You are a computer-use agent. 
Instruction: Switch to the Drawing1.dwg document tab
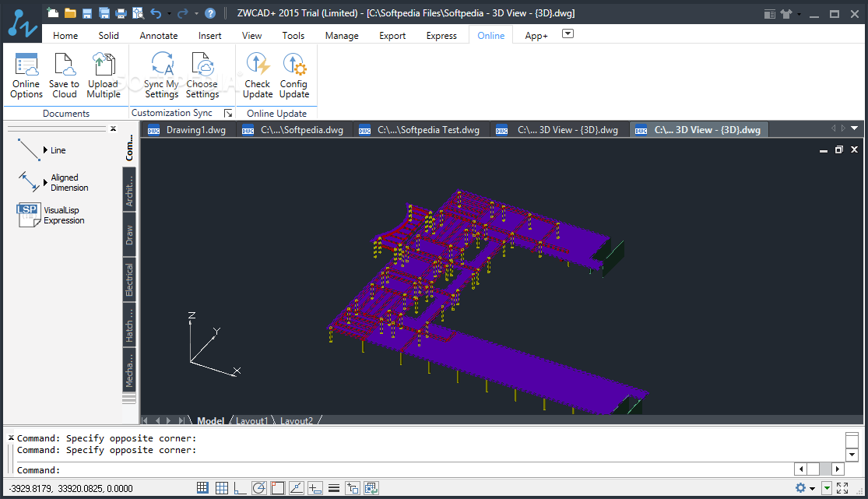189,129
